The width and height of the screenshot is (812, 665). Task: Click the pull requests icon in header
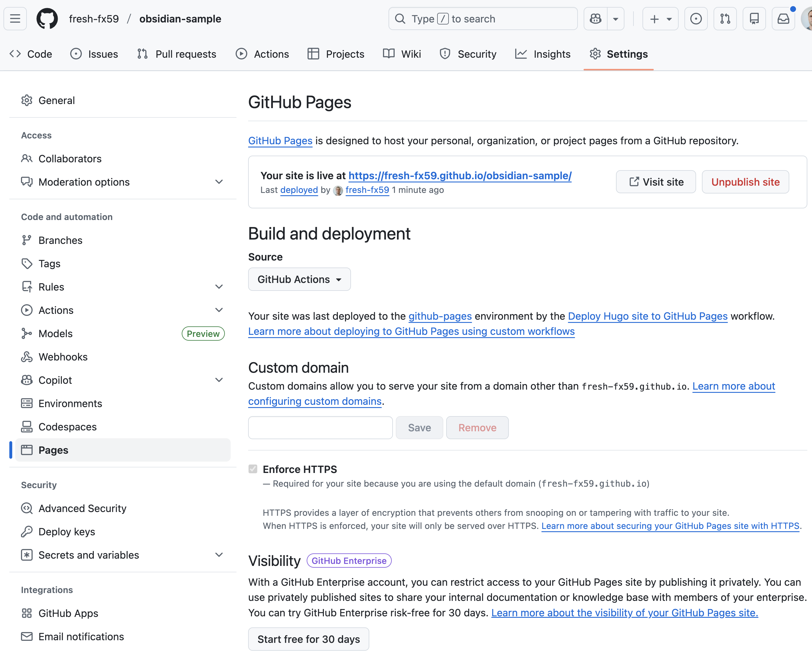click(725, 19)
